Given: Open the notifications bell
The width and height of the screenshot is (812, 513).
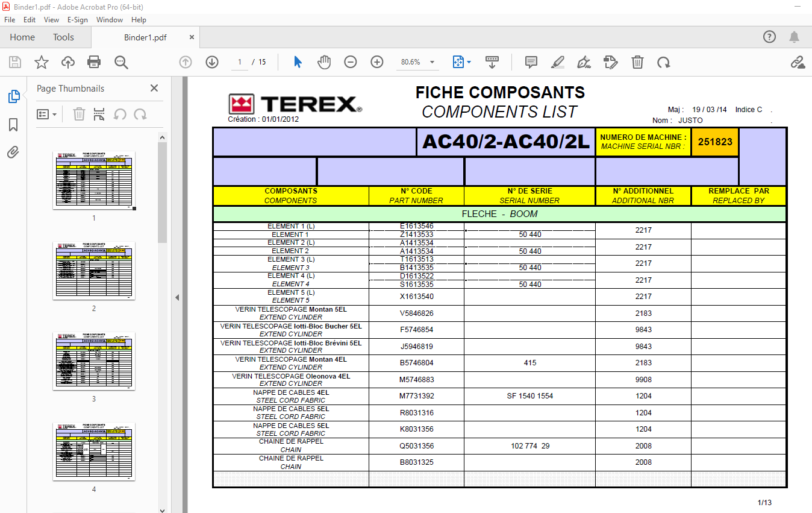Looking at the screenshot, I should [795, 37].
